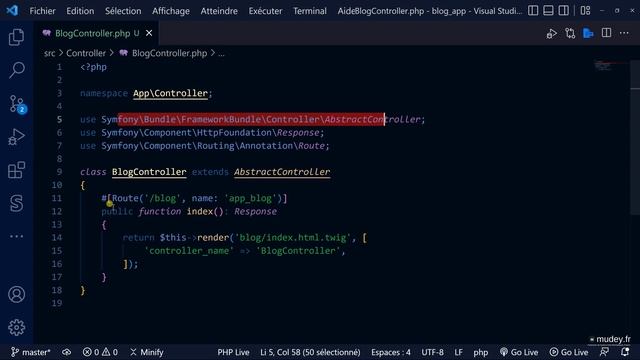Open the Terminal menu
This screenshot has height=360, width=640.
point(309,11)
